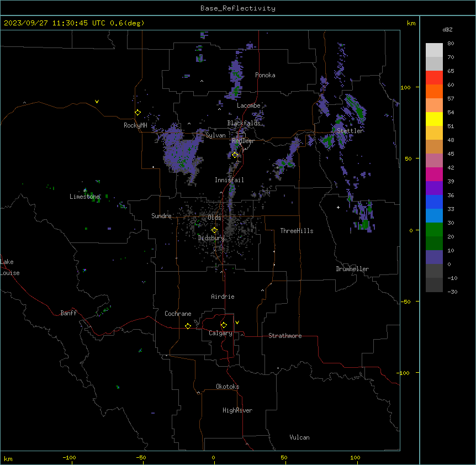This screenshot has height=465, width=476.
Task: Pick the purple 39-36 dBZ swatch
Action: [x=434, y=188]
